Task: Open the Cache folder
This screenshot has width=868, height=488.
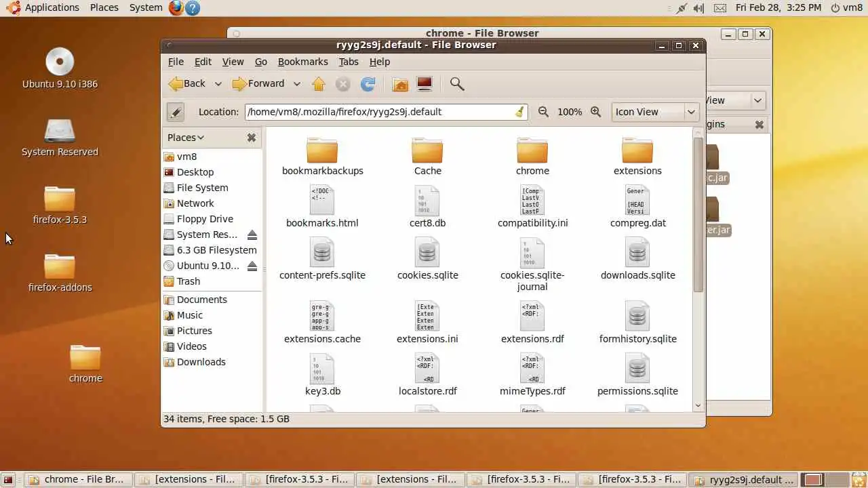Action: (427, 157)
